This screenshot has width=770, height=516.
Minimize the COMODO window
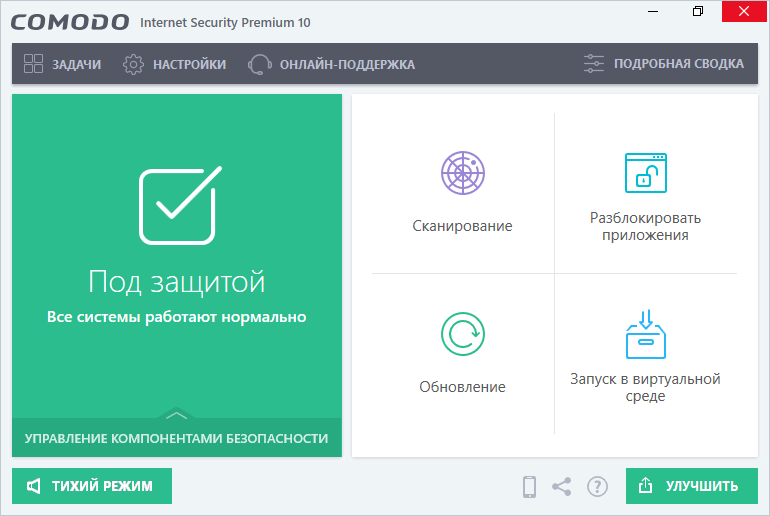tap(653, 11)
